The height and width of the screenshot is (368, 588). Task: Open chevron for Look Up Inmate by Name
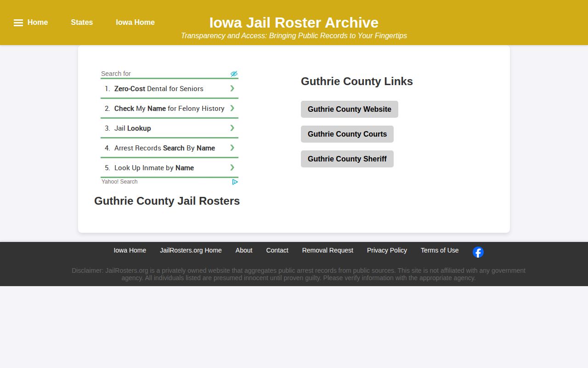232,167
